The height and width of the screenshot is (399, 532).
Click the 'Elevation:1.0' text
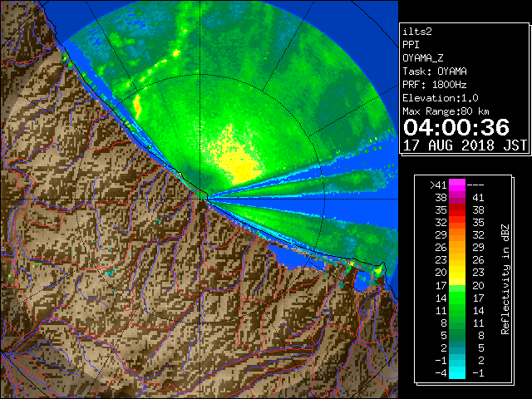tap(441, 98)
